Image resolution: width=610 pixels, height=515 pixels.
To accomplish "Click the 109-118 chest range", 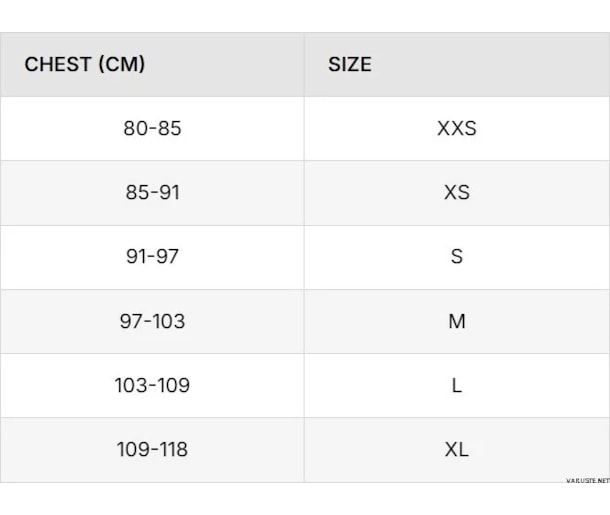I will [152, 449].
